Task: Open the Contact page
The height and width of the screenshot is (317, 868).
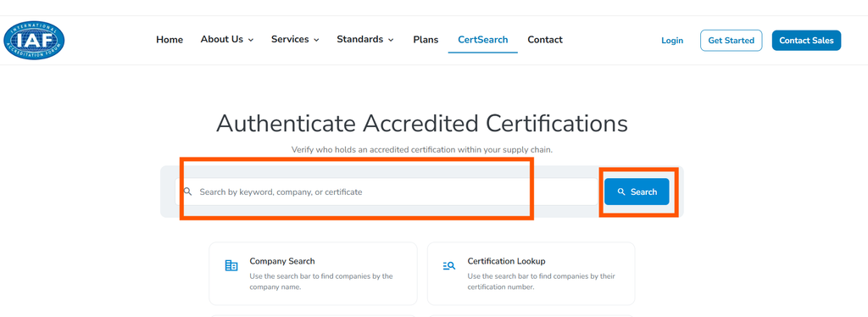Action: click(545, 40)
